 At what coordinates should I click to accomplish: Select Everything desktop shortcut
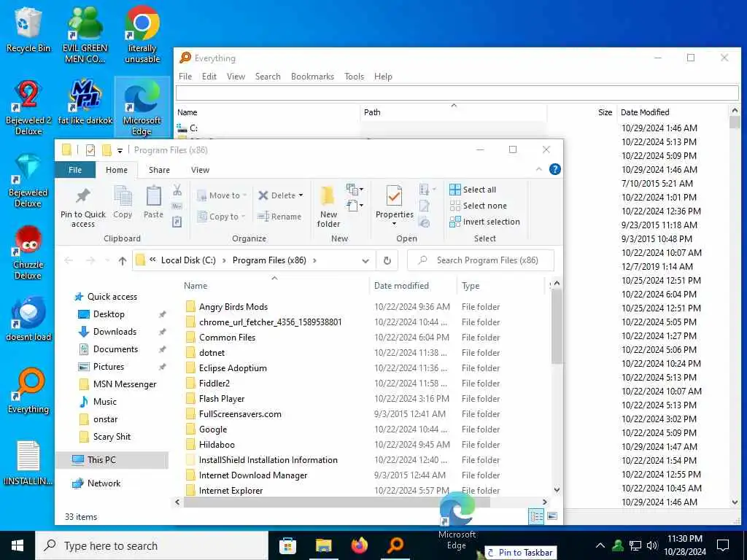tap(28, 392)
